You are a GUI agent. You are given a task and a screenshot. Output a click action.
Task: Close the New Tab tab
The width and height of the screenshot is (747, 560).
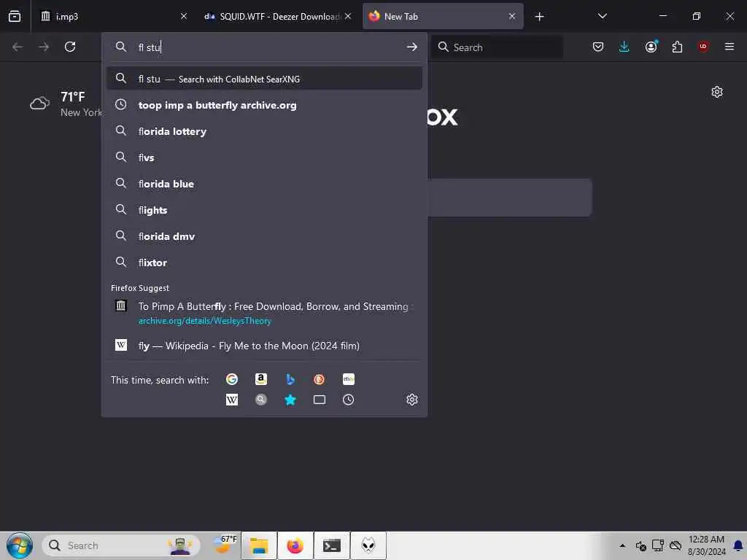[x=512, y=16]
